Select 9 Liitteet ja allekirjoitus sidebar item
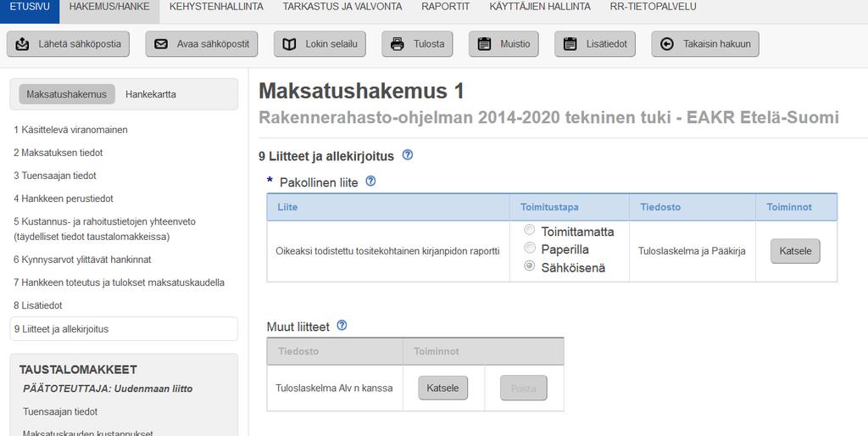868x436 pixels. (x=124, y=328)
